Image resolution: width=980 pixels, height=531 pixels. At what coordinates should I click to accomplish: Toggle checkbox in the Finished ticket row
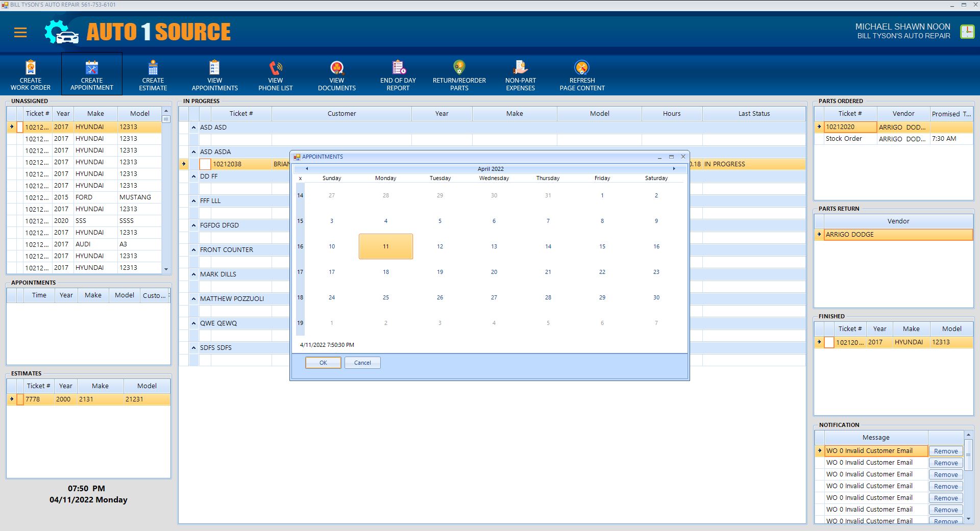pos(829,342)
